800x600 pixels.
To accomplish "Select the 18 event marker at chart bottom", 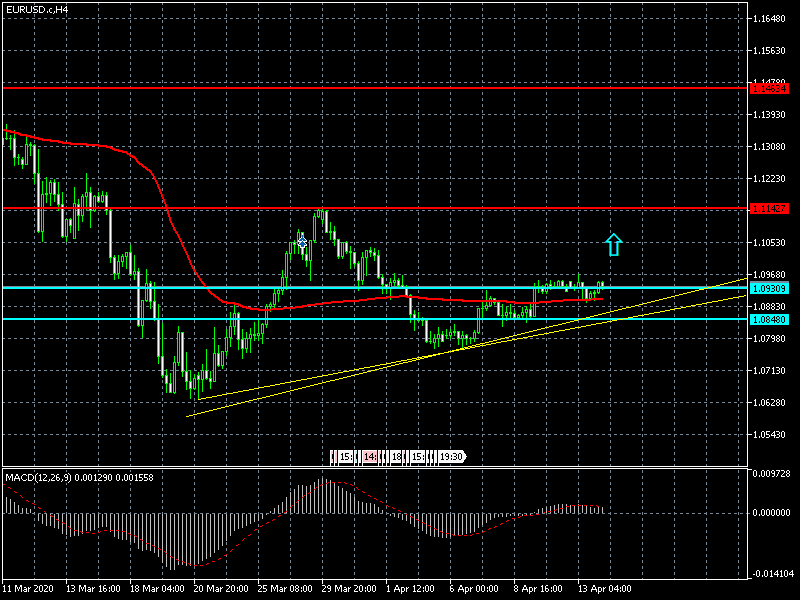I will pos(396,457).
